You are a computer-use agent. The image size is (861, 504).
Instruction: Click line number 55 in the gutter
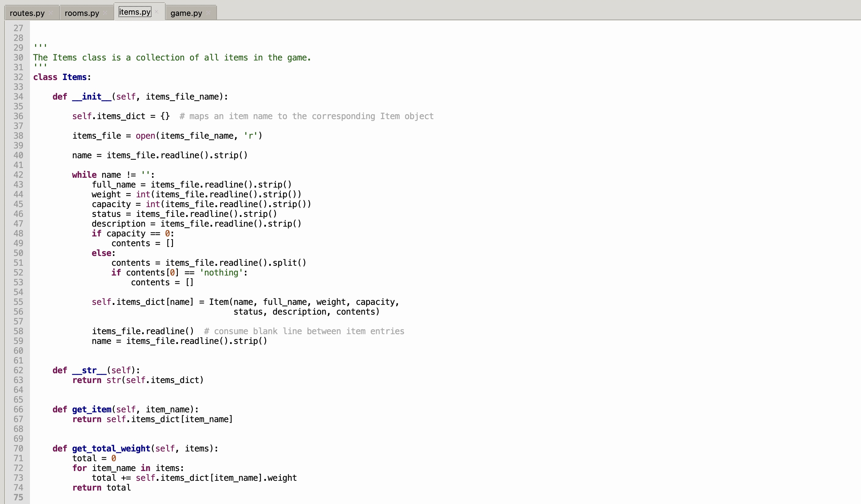pyautogui.click(x=18, y=302)
